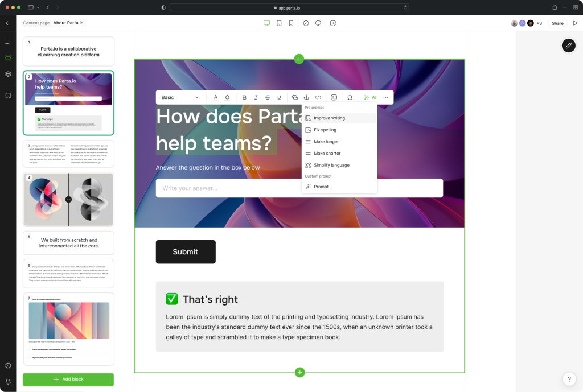Toggle underline formatting
This screenshot has width=583, height=392.
(279, 97)
